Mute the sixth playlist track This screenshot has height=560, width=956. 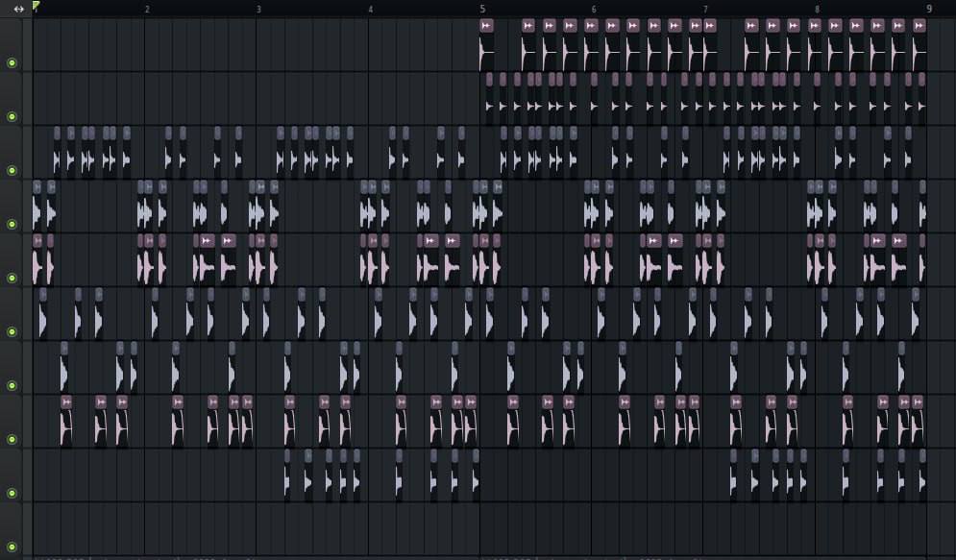12,331
